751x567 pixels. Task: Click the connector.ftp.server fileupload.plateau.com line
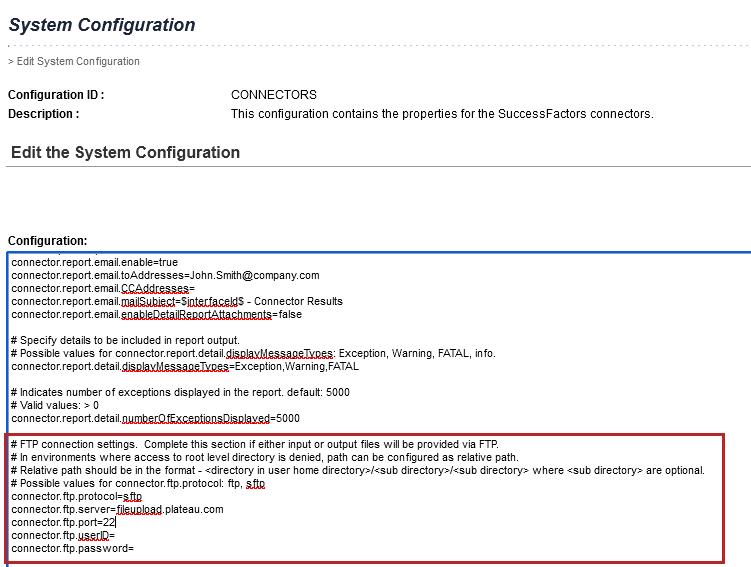click(117, 509)
